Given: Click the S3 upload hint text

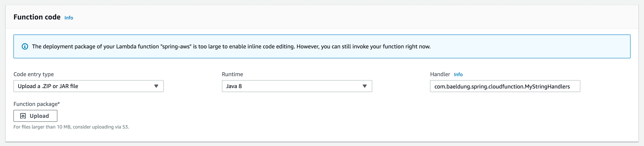Looking at the screenshot, I should pos(71,127).
